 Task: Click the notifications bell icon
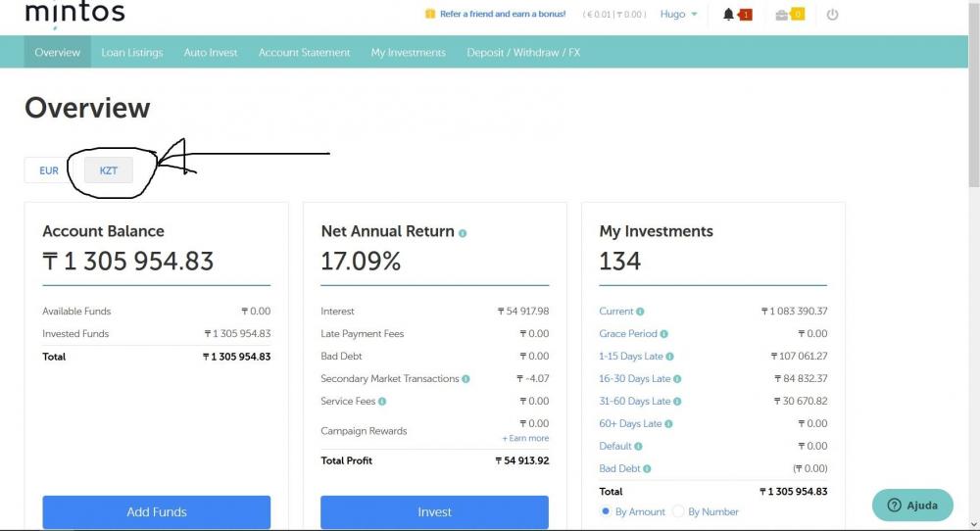[728, 15]
